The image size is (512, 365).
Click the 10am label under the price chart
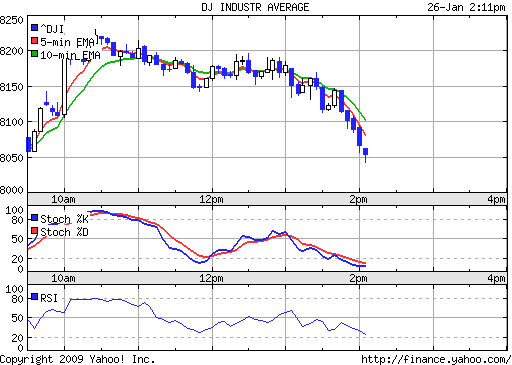[63, 199]
